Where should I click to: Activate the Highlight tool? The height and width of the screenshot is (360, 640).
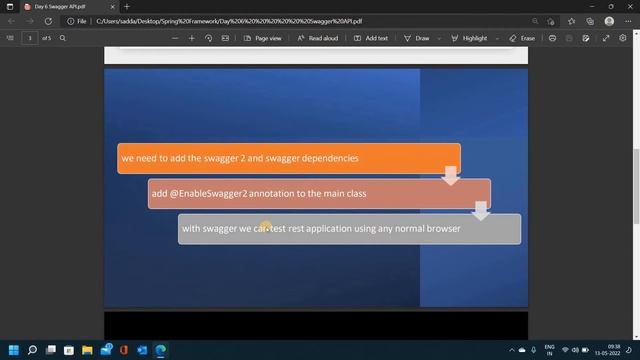pyautogui.click(x=469, y=38)
